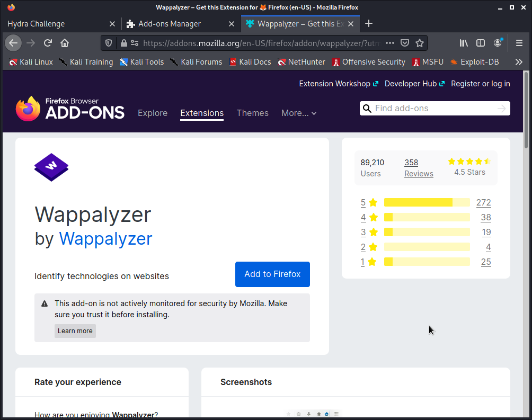Click the 25 one-star review count

point(486,262)
